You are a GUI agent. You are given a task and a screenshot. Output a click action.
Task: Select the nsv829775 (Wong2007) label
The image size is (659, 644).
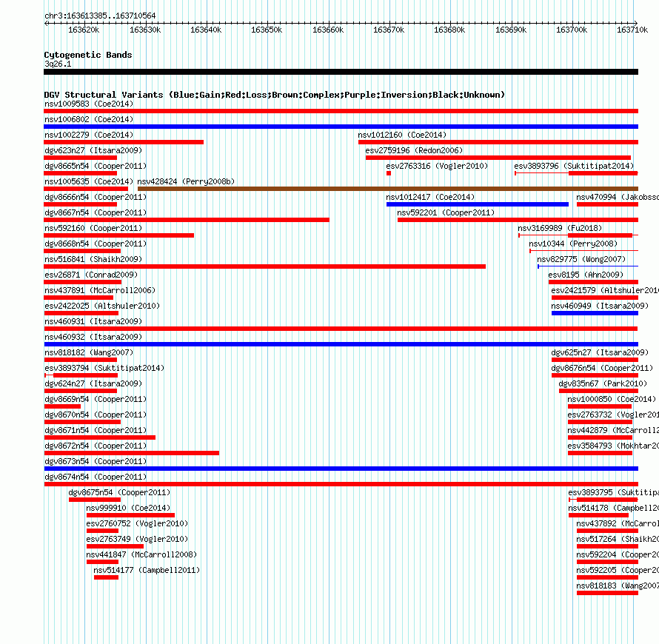coord(582,259)
